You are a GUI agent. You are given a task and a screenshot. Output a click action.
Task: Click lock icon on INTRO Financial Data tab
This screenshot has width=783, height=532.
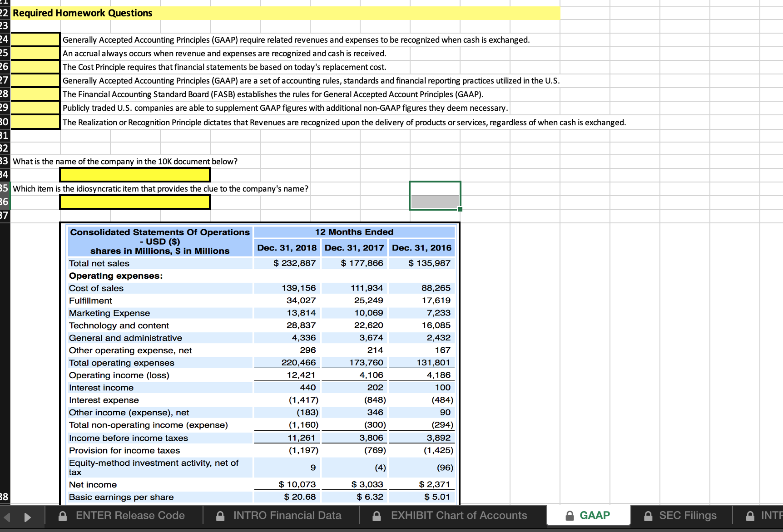pos(220,516)
